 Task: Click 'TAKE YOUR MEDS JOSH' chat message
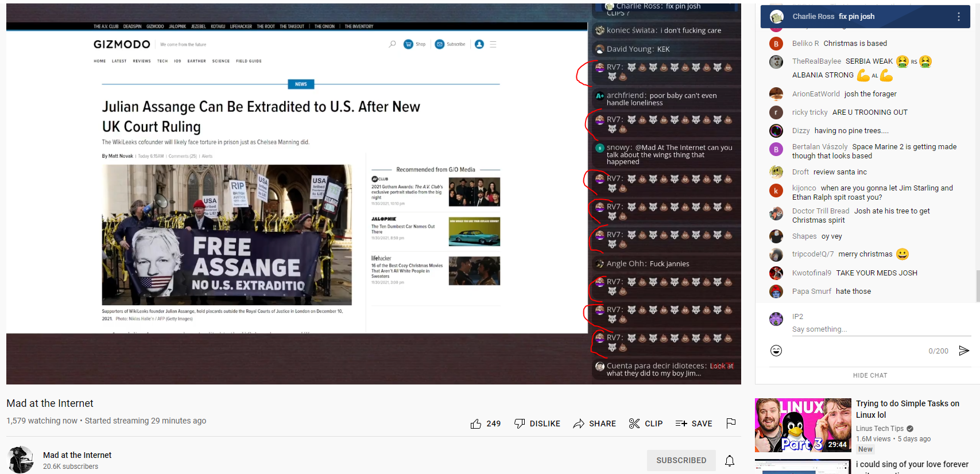[877, 273]
